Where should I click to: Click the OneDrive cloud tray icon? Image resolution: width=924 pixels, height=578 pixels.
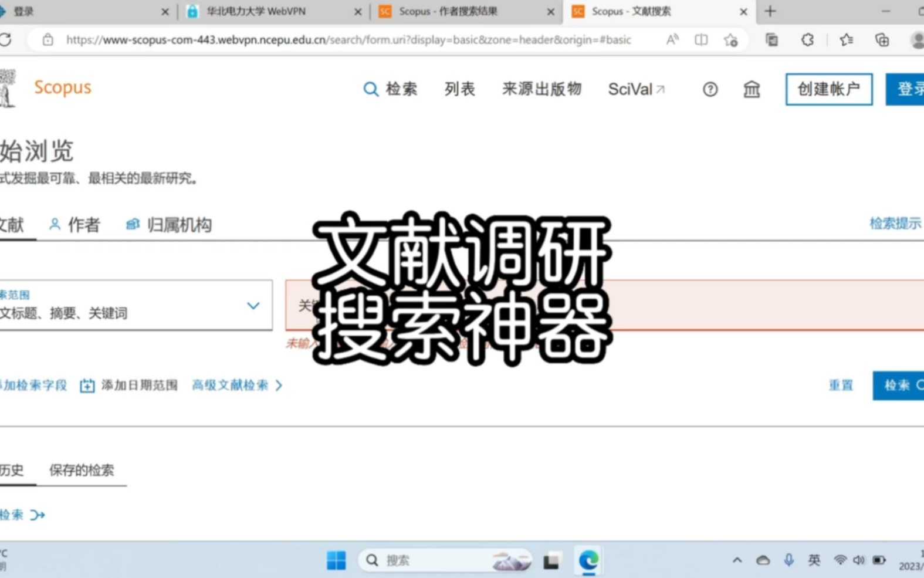(x=763, y=560)
